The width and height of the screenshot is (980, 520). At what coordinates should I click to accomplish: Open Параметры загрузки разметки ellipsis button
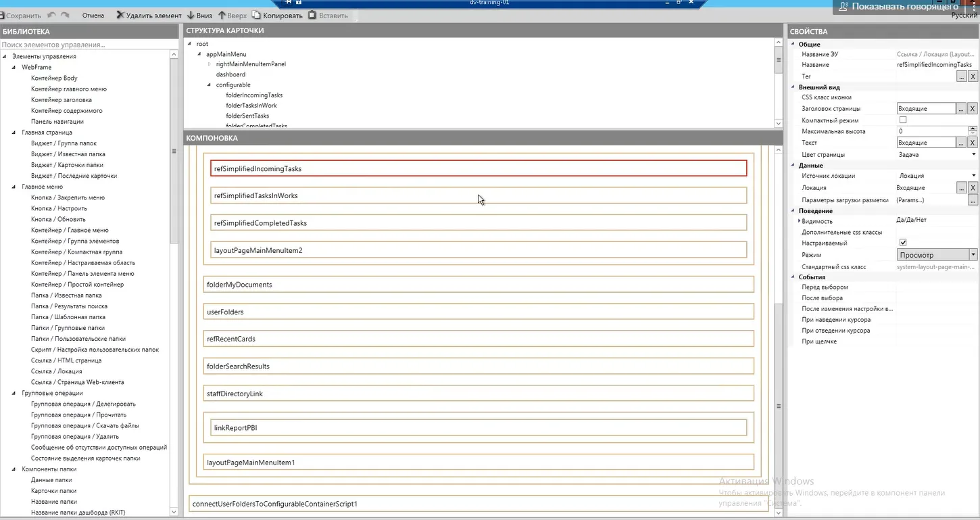973,201
